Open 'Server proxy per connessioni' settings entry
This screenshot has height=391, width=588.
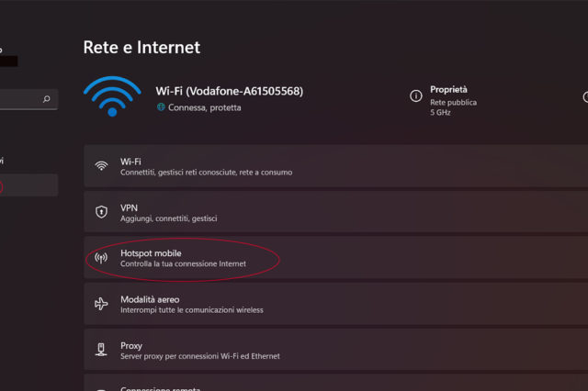point(199,356)
